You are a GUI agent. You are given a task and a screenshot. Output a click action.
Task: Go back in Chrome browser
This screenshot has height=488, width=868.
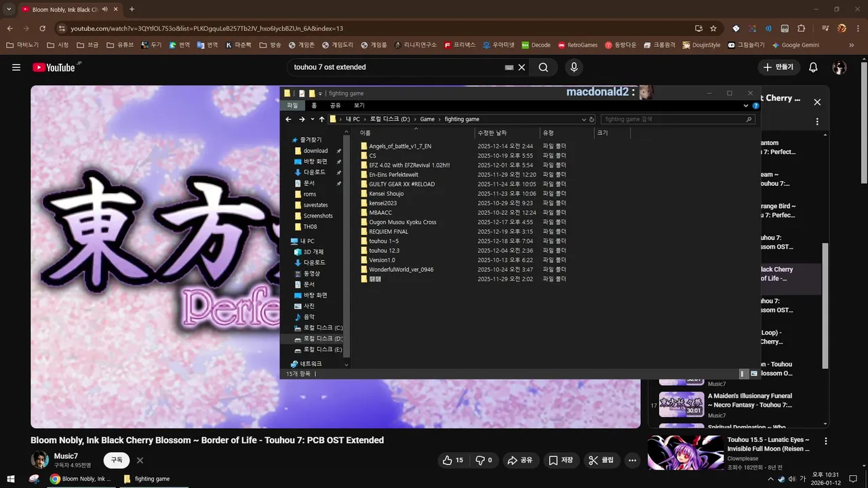click(x=10, y=28)
